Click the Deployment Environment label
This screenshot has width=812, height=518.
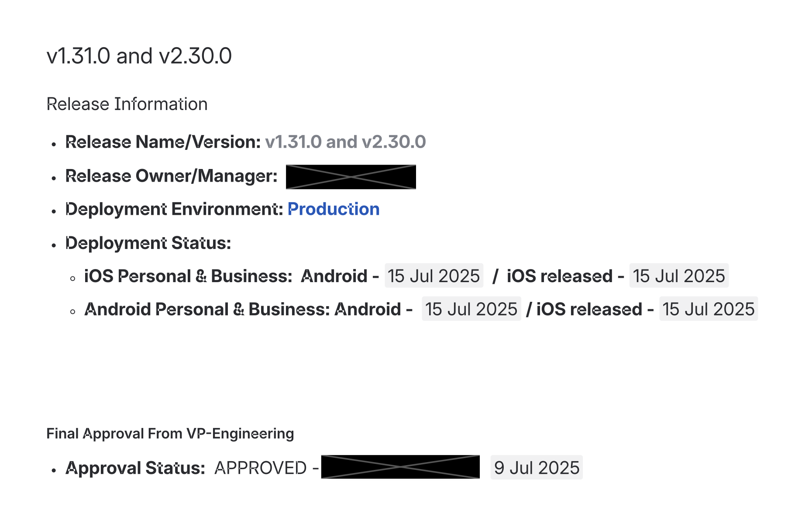pos(174,209)
